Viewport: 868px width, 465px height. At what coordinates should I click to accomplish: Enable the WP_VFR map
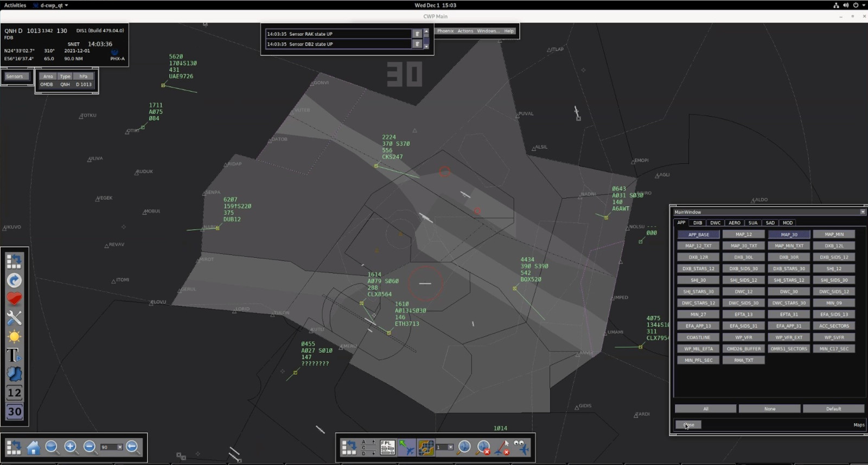pos(744,337)
